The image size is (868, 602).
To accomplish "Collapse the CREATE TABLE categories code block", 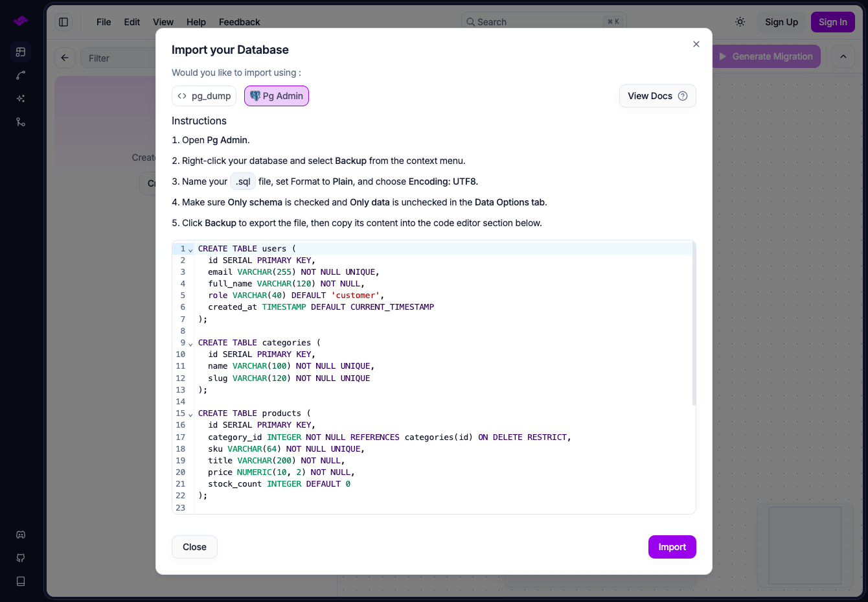I will (190, 343).
